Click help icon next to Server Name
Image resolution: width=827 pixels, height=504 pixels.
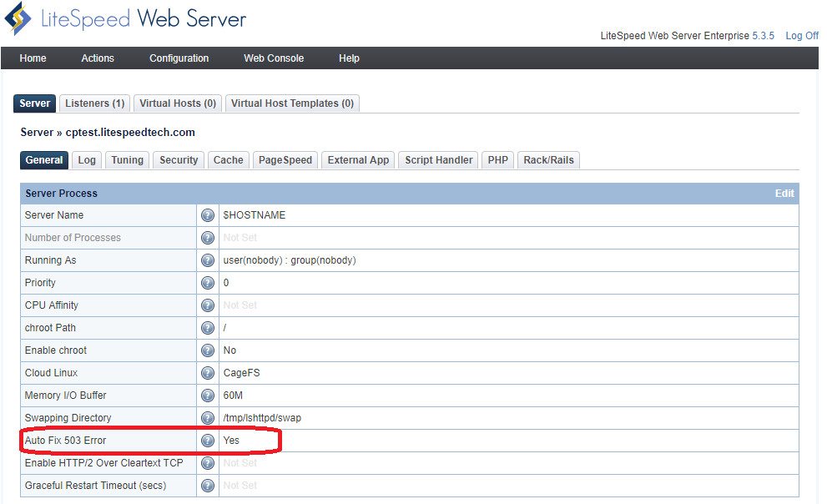207,214
